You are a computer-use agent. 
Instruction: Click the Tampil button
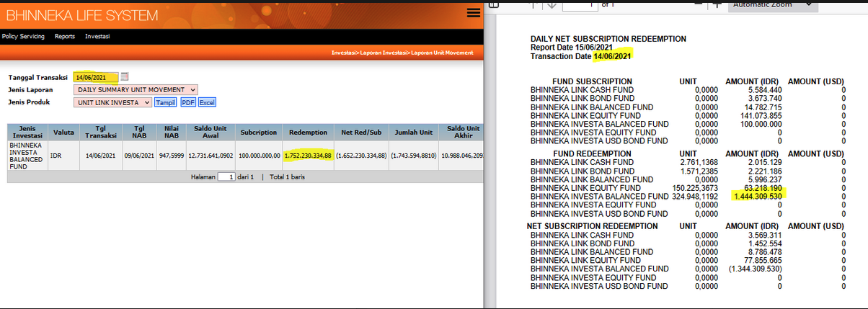pyautogui.click(x=166, y=103)
